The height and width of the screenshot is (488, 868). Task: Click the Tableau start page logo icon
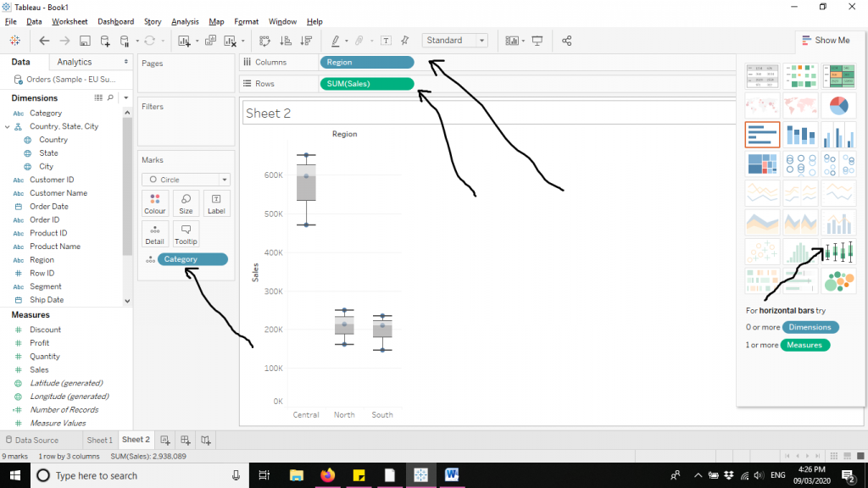point(15,41)
